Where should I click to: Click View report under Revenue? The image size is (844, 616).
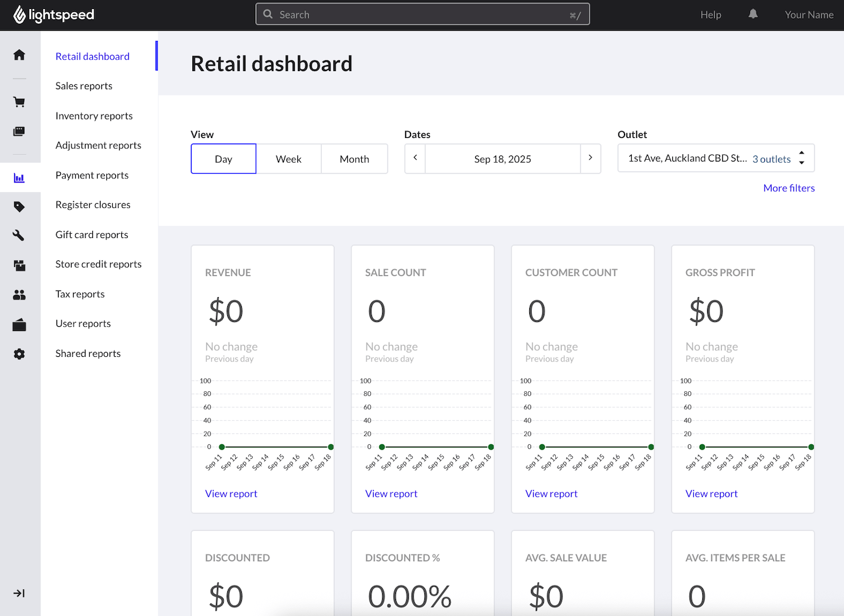tap(231, 494)
